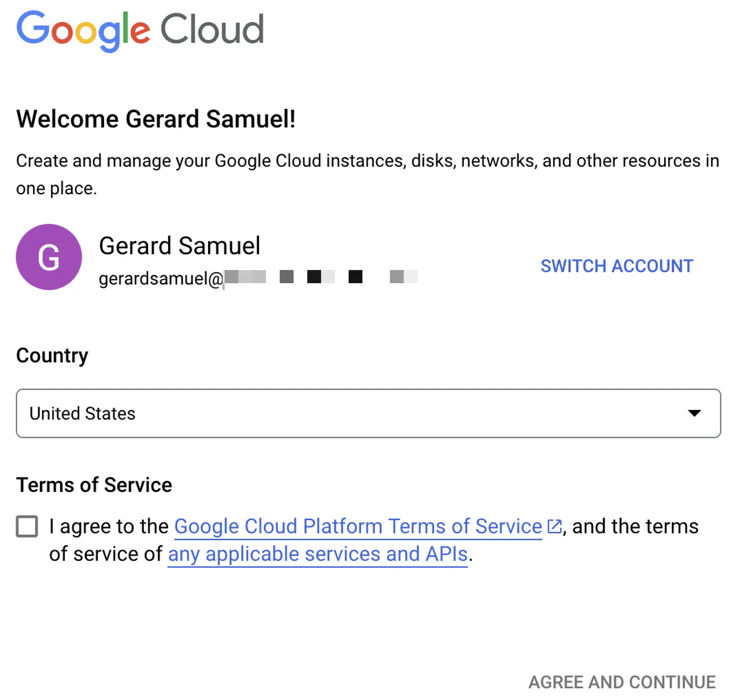Click the purple G account avatar
The width and height of the screenshot is (740, 700).
coord(49,257)
